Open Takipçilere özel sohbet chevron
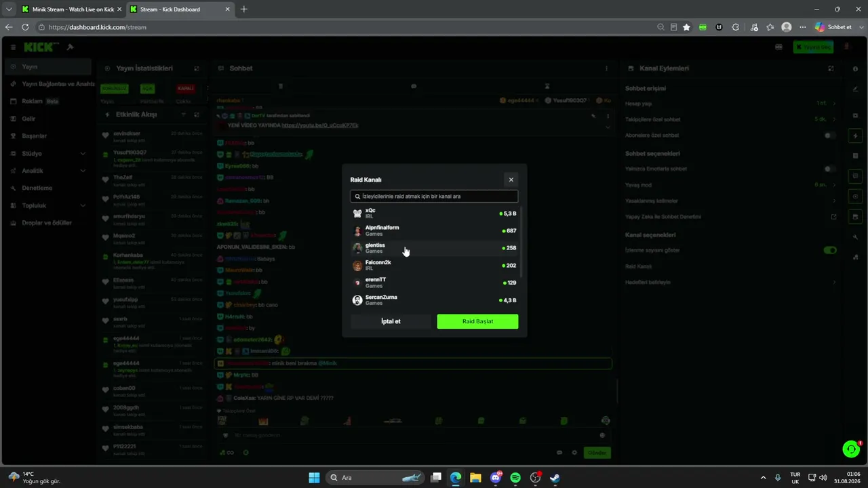 click(x=834, y=119)
